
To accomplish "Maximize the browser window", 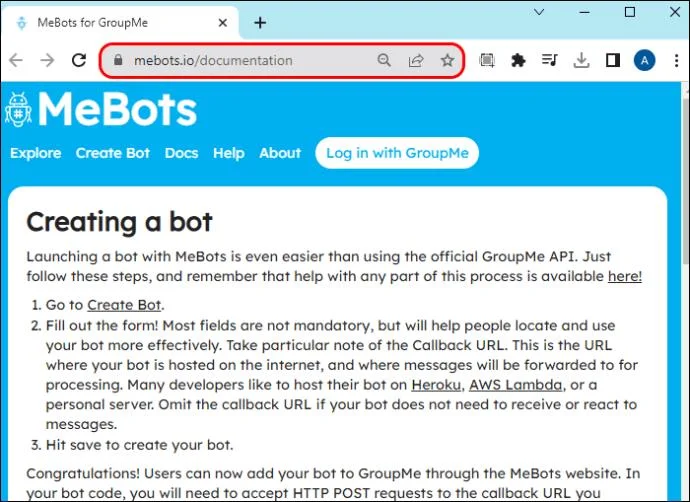I will coord(630,12).
